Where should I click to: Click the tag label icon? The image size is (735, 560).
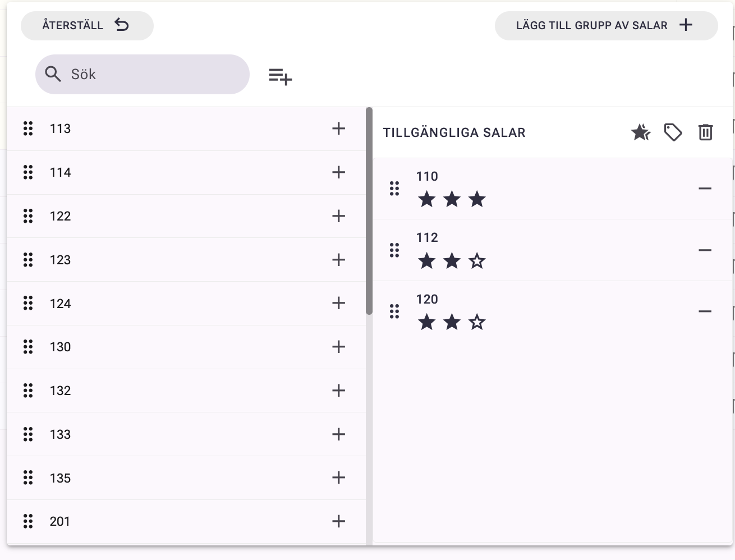point(673,132)
